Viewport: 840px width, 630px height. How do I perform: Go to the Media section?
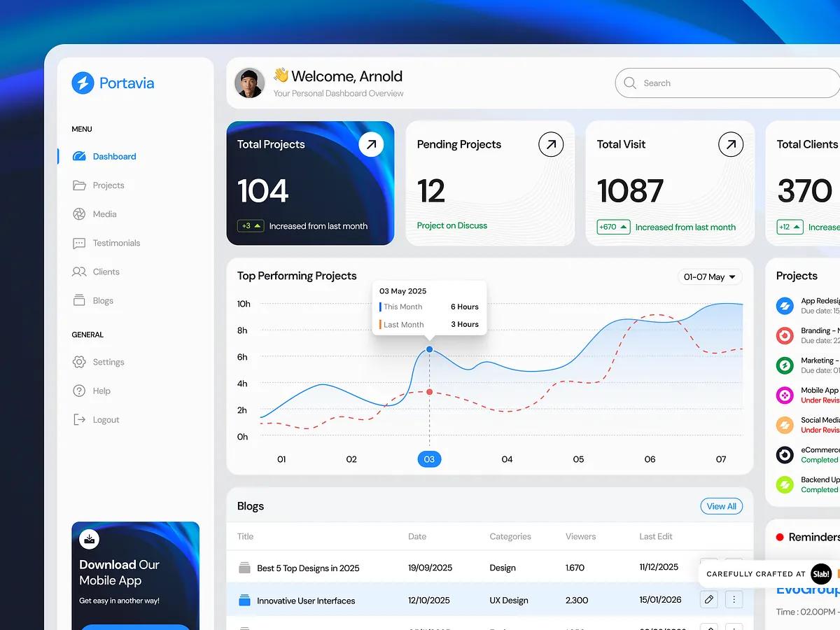[94, 214]
